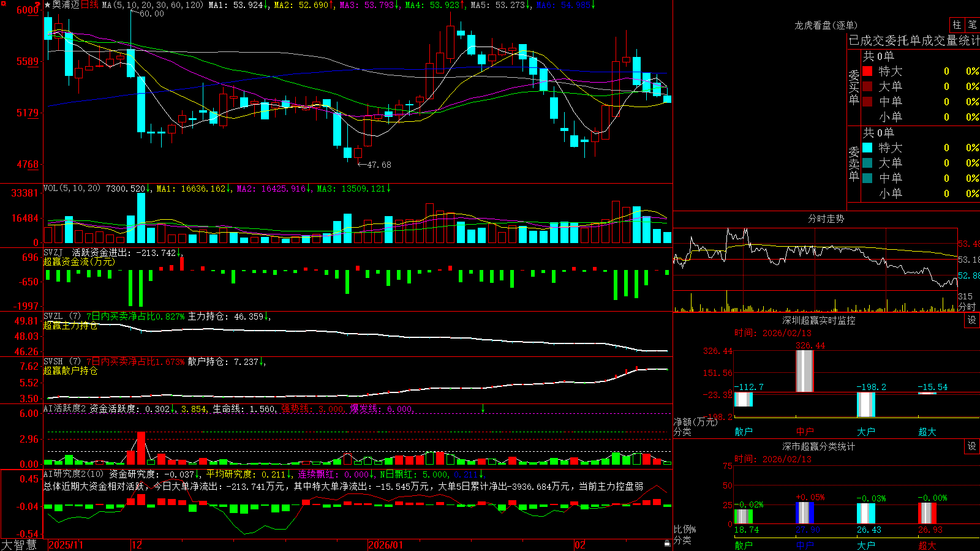
Task: Click the 委买单 vertical label
Action: pyautogui.click(x=854, y=86)
